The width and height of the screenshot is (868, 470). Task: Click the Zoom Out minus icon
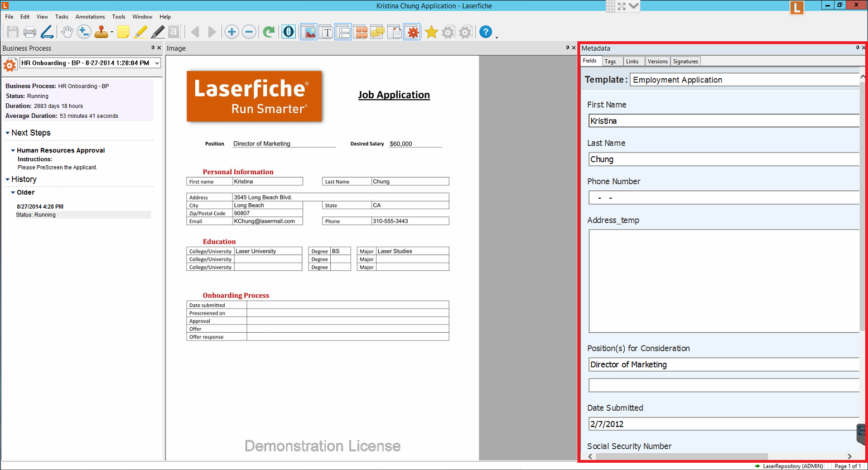pos(249,32)
